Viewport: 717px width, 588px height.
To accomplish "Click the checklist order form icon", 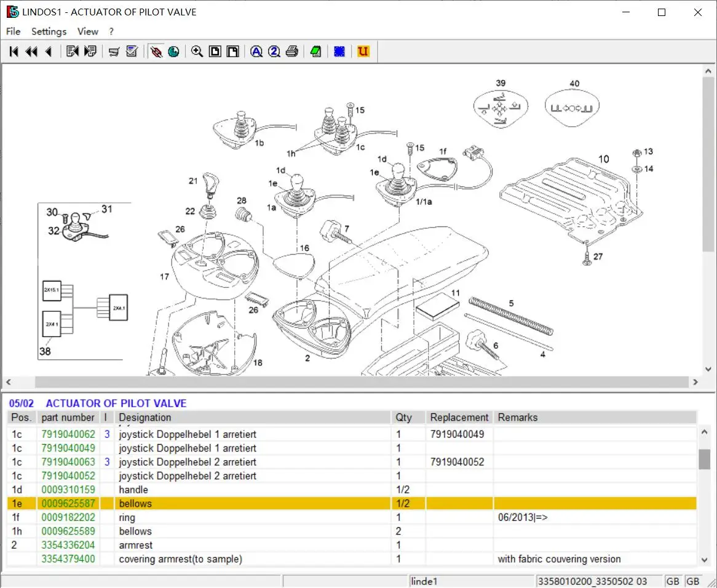I will (132, 52).
